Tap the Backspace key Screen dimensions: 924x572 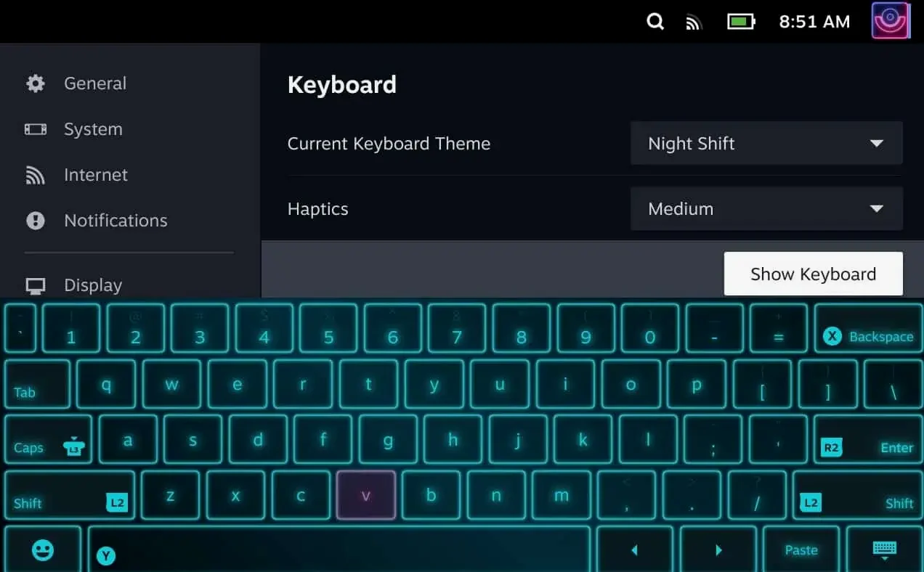867,328
